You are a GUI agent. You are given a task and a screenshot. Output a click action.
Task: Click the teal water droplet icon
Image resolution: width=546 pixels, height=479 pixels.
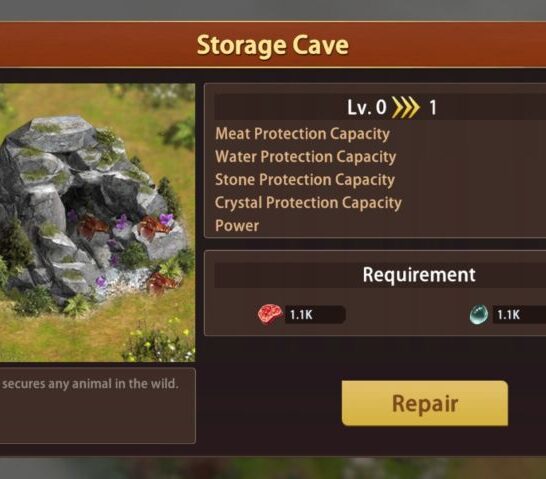click(x=479, y=314)
